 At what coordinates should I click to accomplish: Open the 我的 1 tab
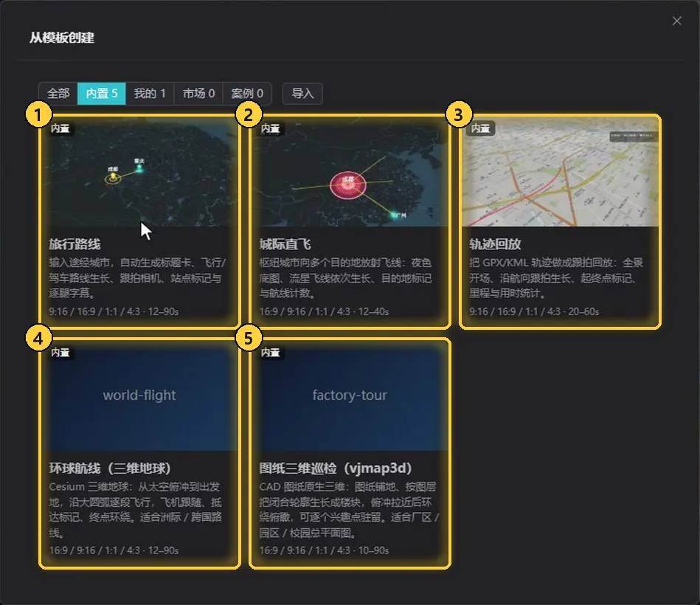pos(150,93)
